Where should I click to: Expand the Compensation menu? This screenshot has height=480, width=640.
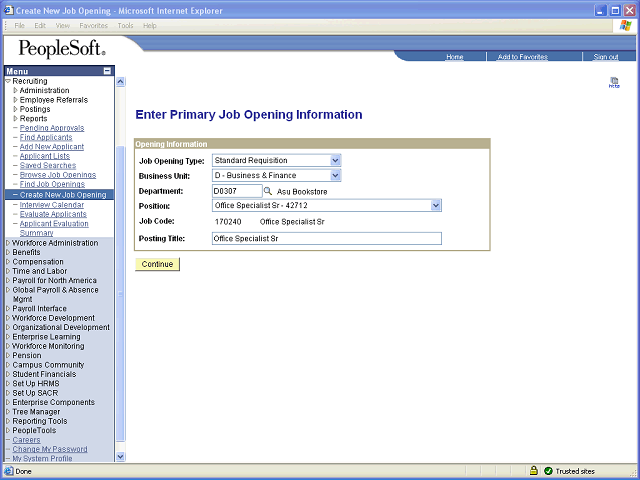pos(8,262)
